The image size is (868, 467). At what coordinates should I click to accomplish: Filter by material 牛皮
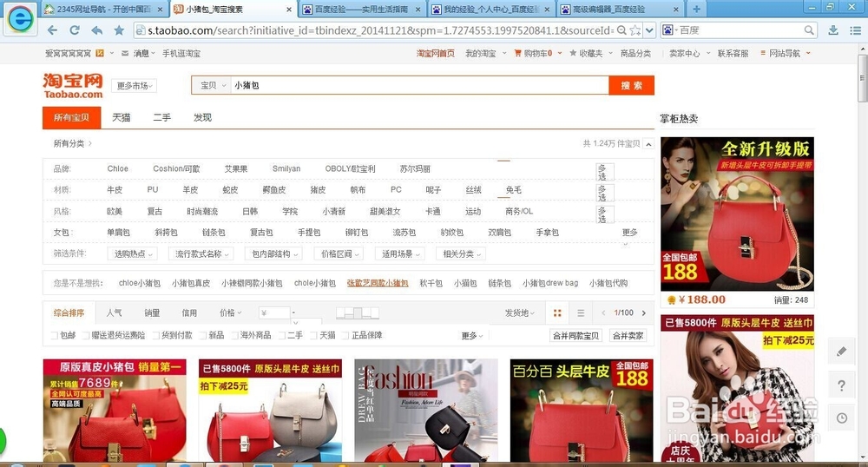tap(115, 190)
